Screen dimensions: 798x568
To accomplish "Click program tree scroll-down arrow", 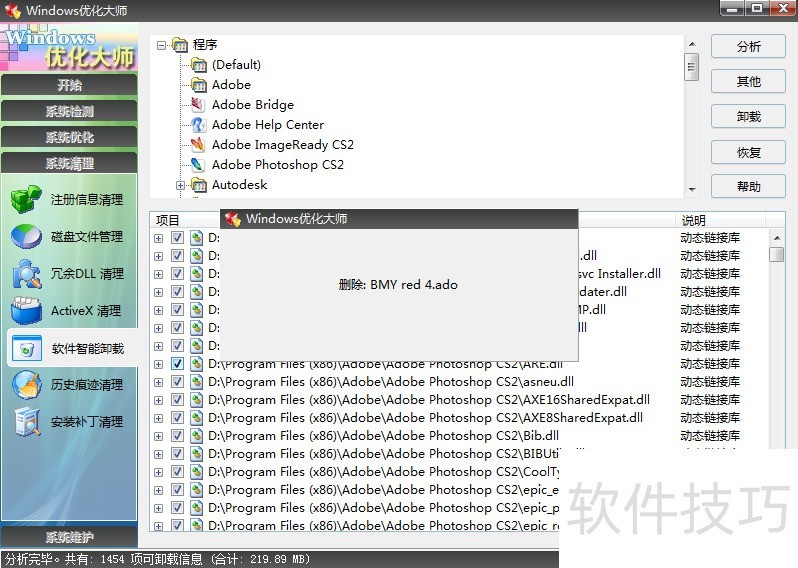I will tap(692, 189).
